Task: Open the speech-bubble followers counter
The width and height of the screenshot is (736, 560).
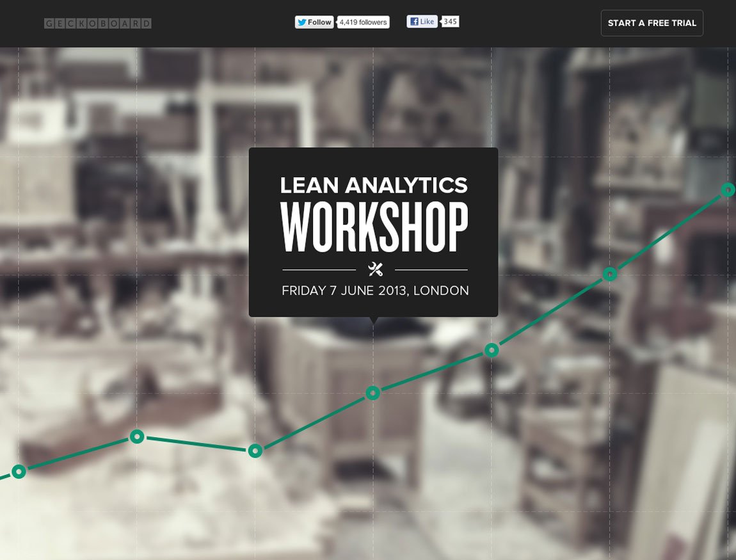Action: pyautogui.click(x=362, y=21)
